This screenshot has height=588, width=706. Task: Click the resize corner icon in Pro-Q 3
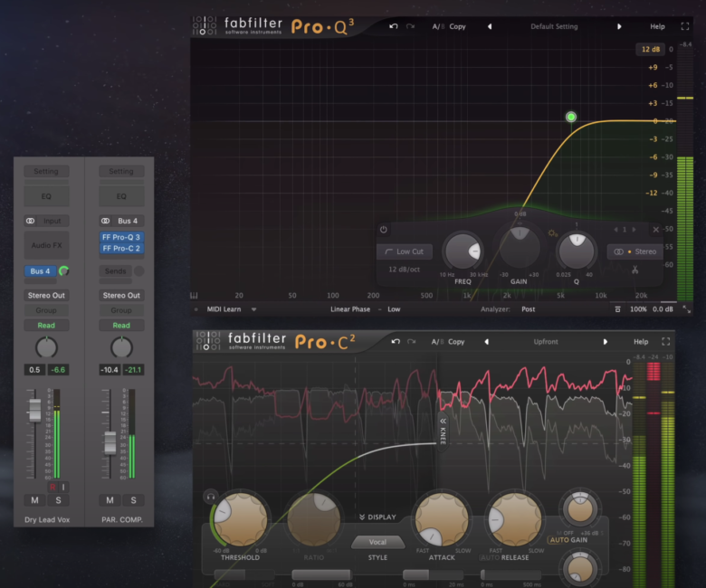pos(687,309)
